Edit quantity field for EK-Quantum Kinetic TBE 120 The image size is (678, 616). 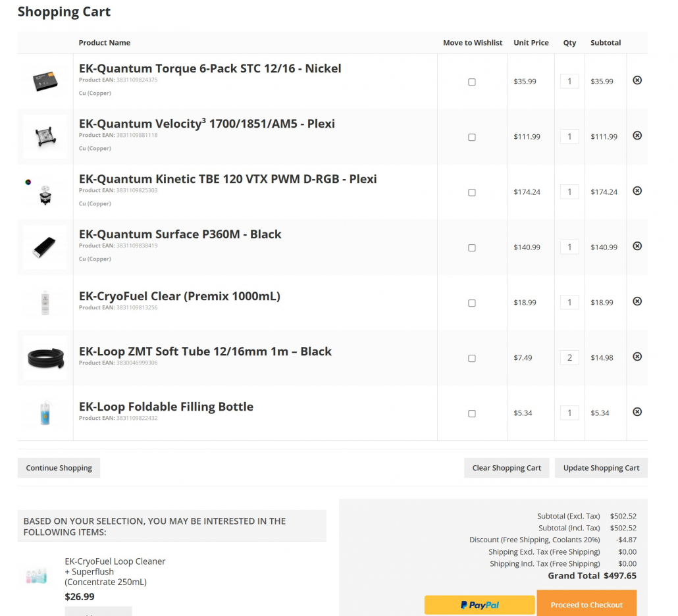click(569, 192)
